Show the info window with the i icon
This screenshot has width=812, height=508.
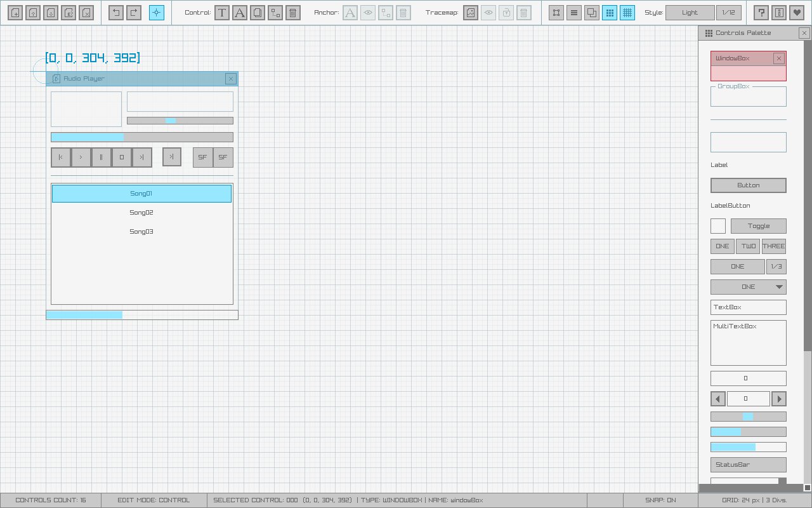pyautogui.click(x=780, y=12)
